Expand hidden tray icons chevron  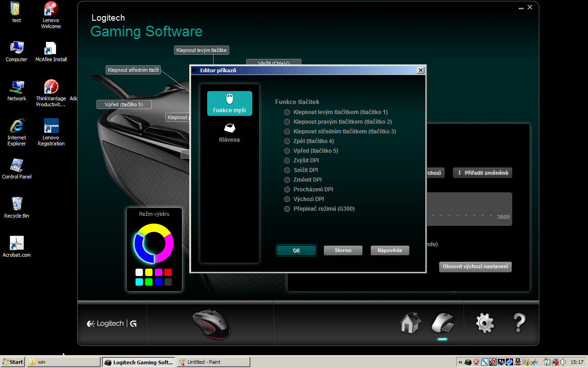(460, 362)
